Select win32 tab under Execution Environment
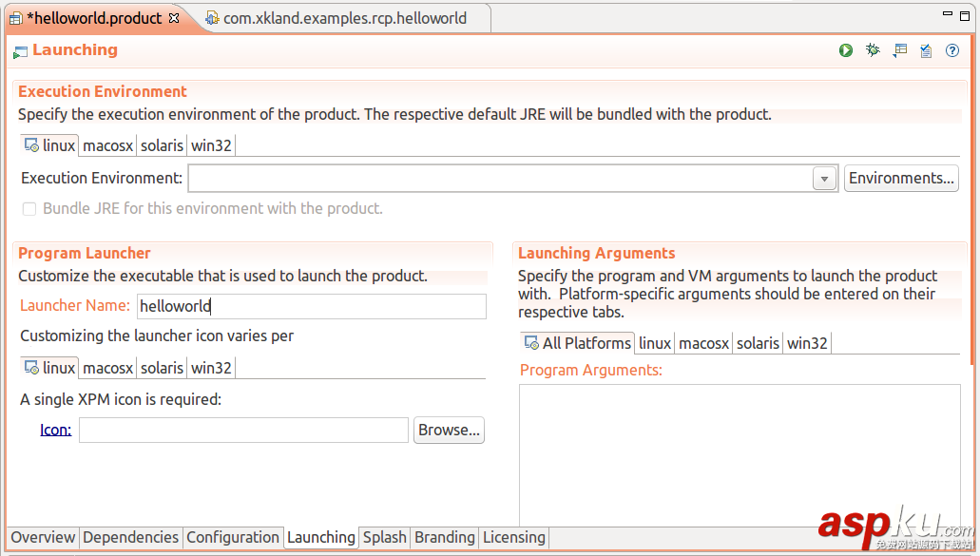This screenshot has width=980, height=556. point(211,145)
